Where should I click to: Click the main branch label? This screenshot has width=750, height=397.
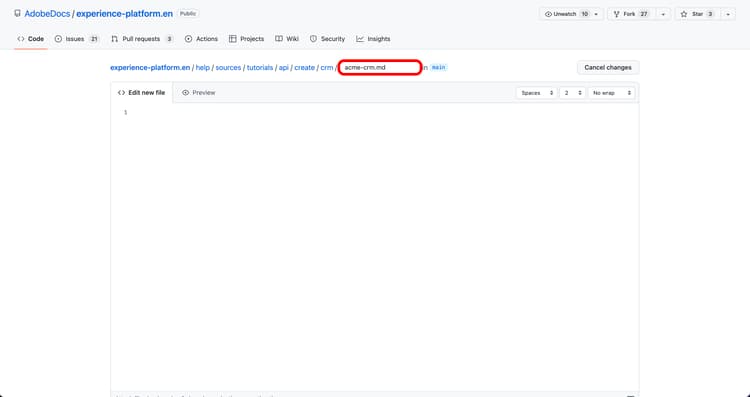tap(439, 67)
